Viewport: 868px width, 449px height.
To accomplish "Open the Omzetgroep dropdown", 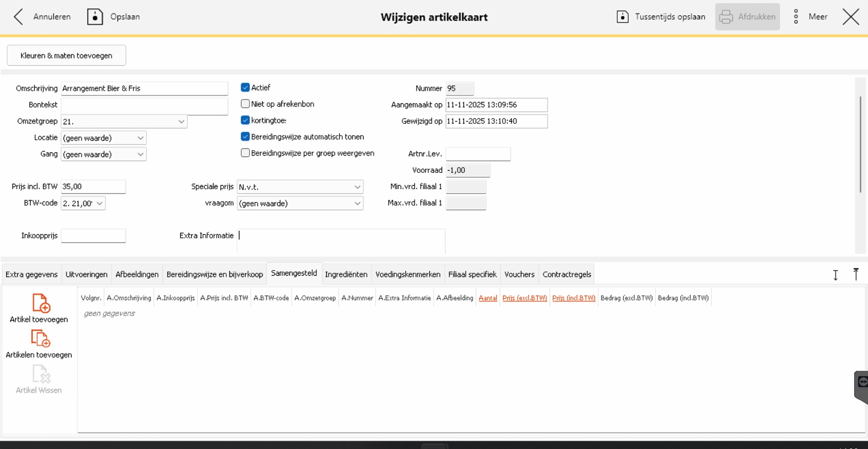I will pyautogui.click(x=181, y=122).
